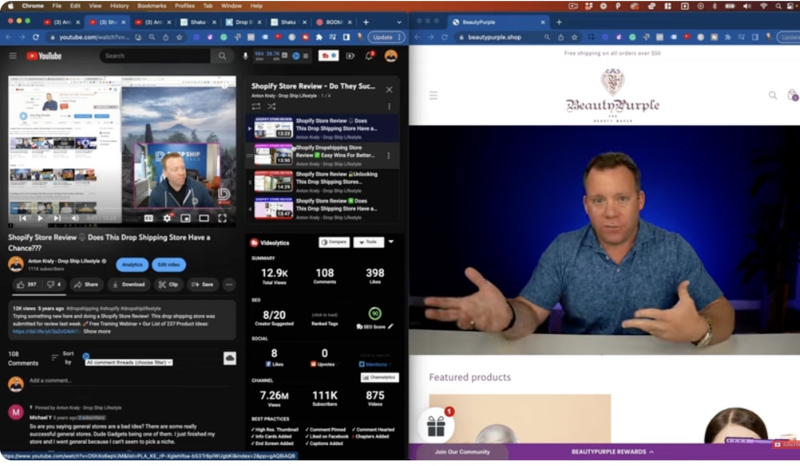Enter fullscreen in the YouTube player
This screenshot has width=800, height=466.
tap(222, 218)
